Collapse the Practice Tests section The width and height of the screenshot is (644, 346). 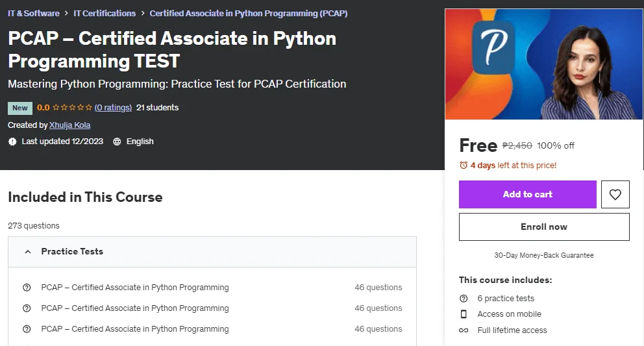coord(212,251)
